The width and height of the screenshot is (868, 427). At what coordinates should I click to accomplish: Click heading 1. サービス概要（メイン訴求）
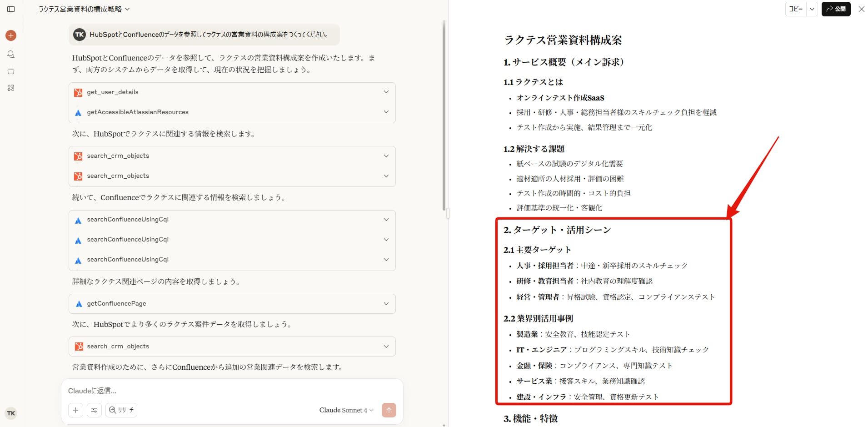click(566, 62)
